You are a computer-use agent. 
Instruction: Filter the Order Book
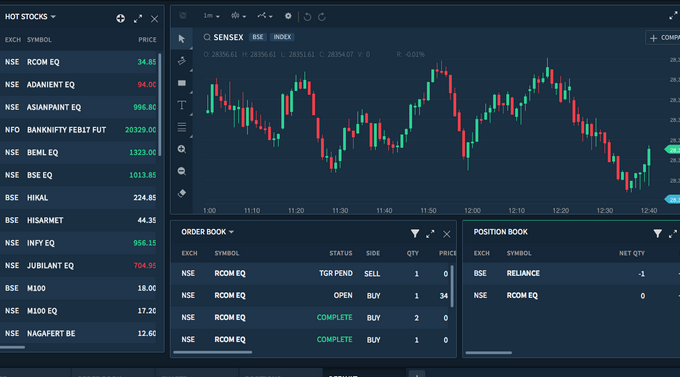(x=415, y=234)
